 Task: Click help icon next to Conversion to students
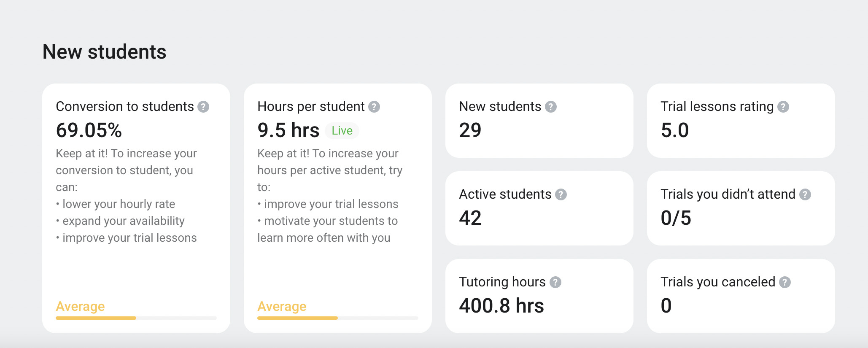(203, 107)
